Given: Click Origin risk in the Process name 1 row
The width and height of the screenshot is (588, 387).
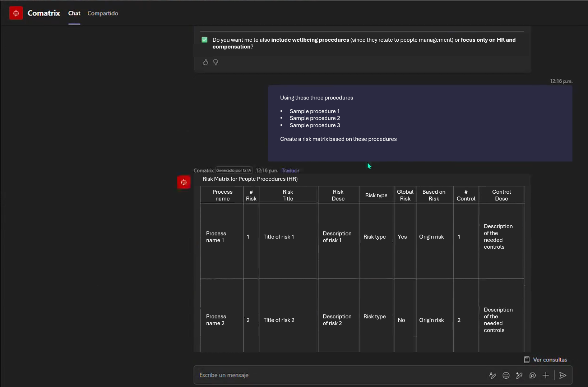Looking at the screenshot, I should pos(431,237).
